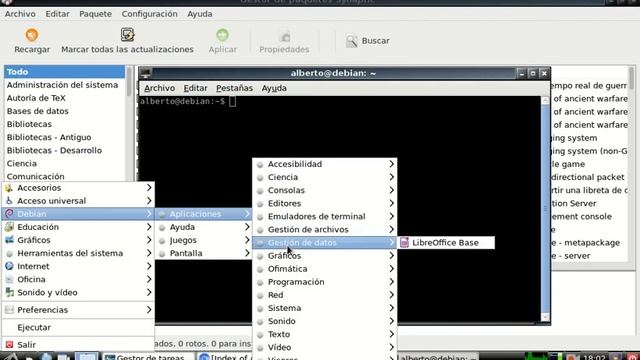Image resolution: width=640 pixels, height=360 pixels.
Task: Click the Internet globe icon
Action: coord(9,266)
